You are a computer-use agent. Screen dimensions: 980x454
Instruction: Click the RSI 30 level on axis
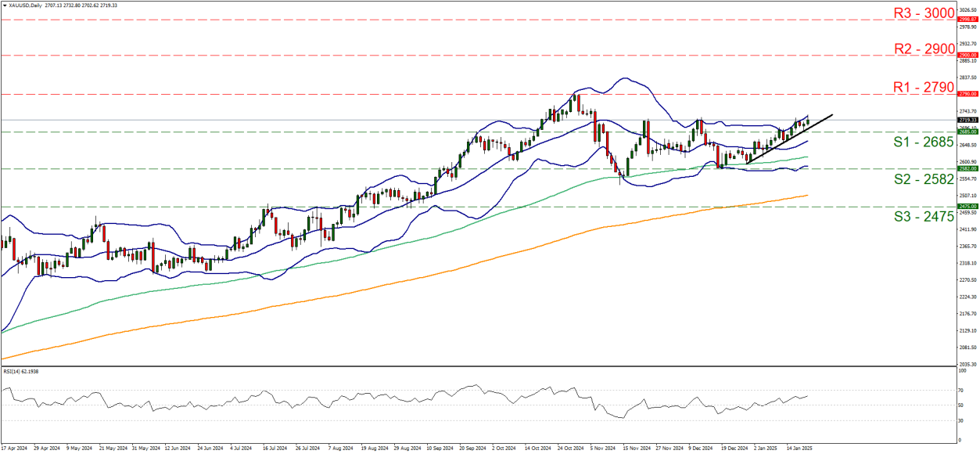coord(962,420)
